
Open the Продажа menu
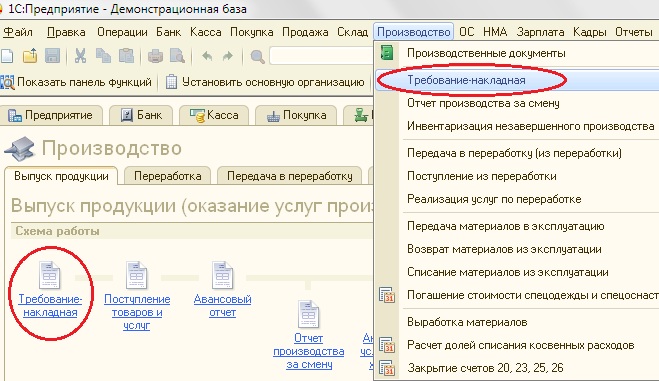[305, 32]
